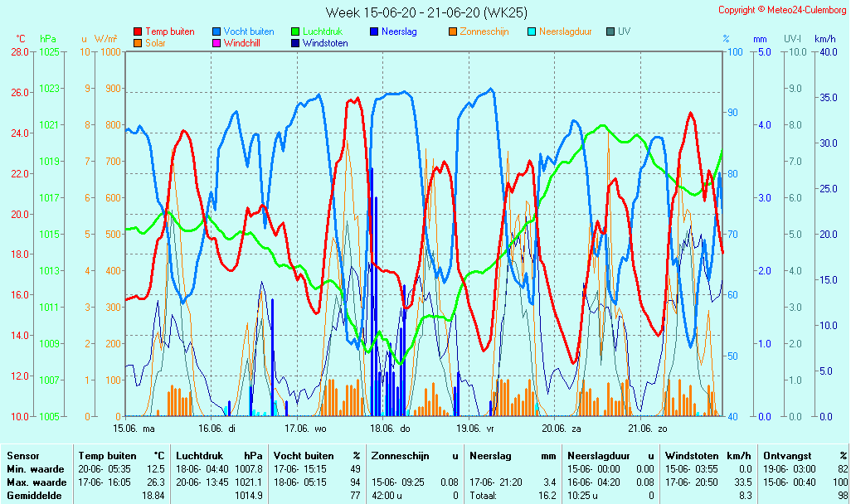Viewport: 851px width, 504px height.
Task: Click the blue Vocht buiten legend swatch
Action: pyautogui.click(x=216, y=31)
